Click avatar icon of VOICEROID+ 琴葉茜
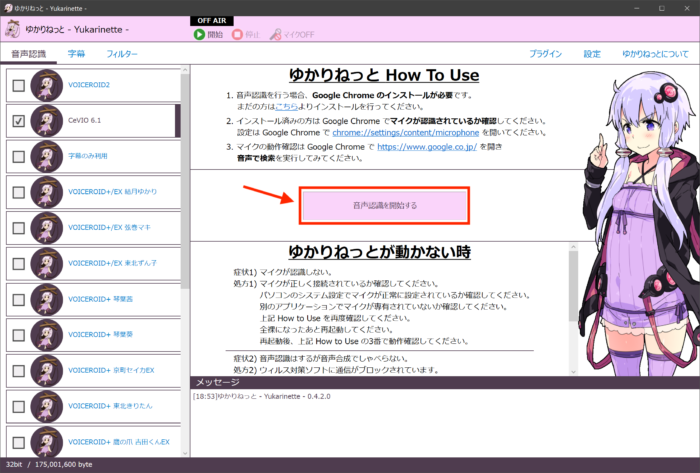700x473 pixels. [47, 299]
